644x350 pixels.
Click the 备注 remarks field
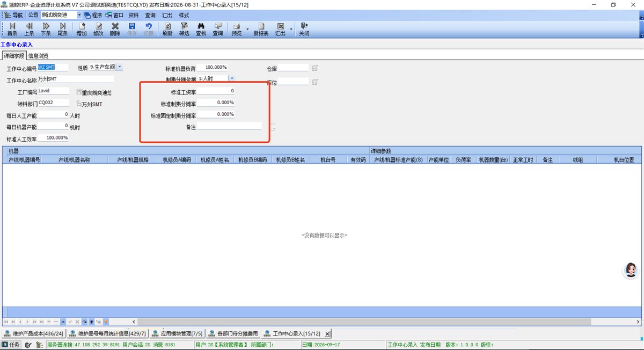229,126
